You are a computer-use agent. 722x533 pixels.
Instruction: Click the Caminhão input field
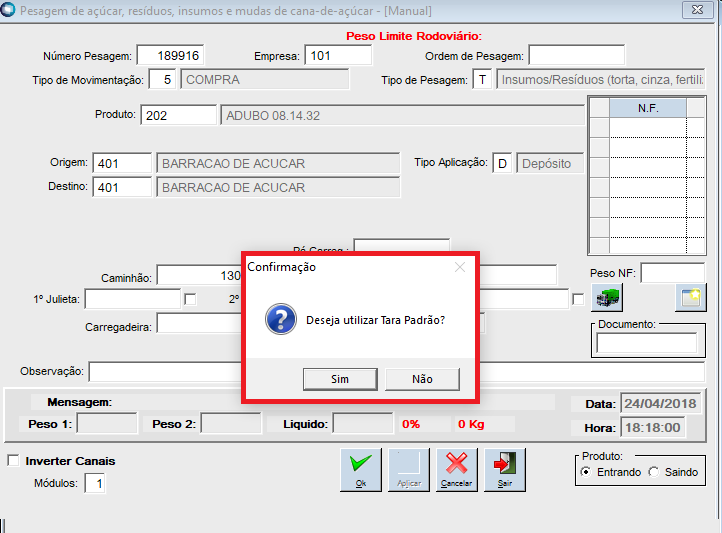(x=198, y=275)
